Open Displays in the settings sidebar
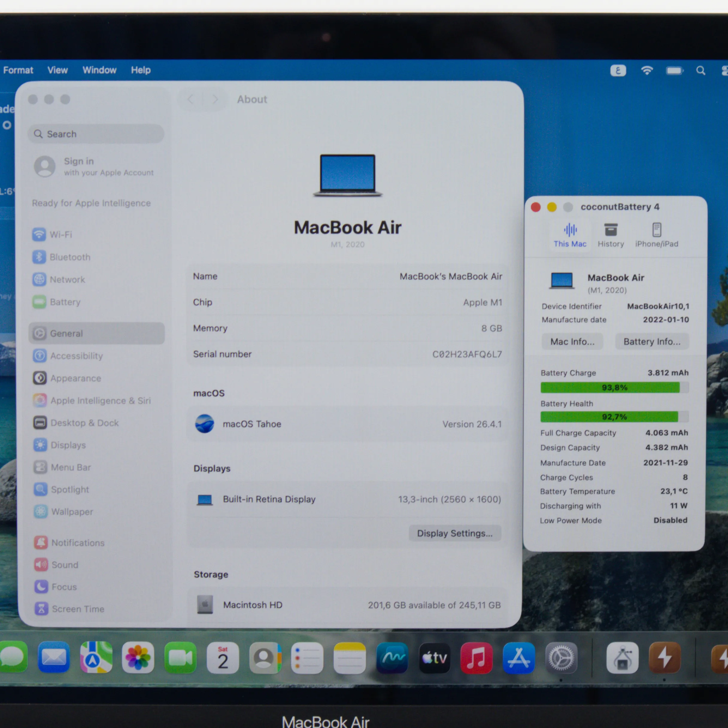The height and width of the screenshot is (728, 728). (59, 445)
